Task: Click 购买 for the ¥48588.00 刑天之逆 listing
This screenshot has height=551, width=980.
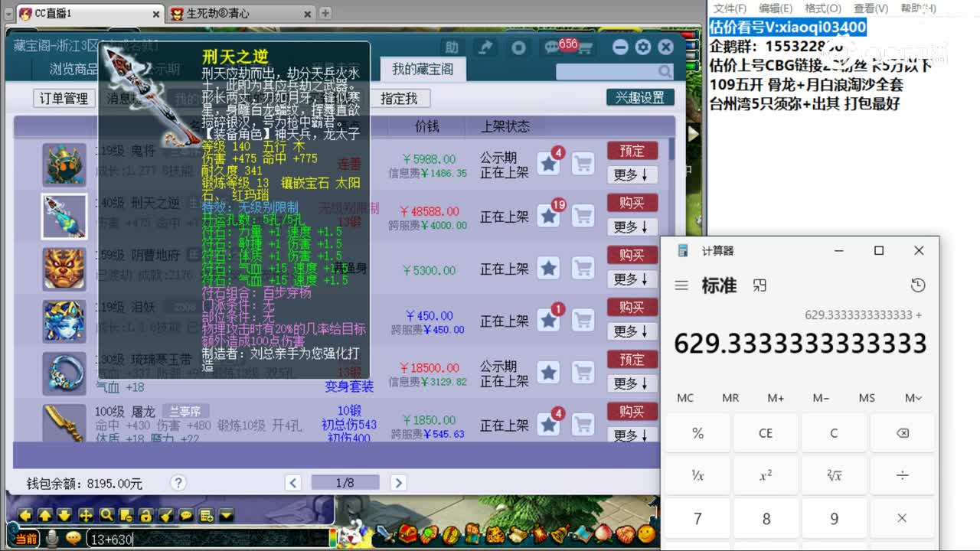Action: click(x=632, y=203)
